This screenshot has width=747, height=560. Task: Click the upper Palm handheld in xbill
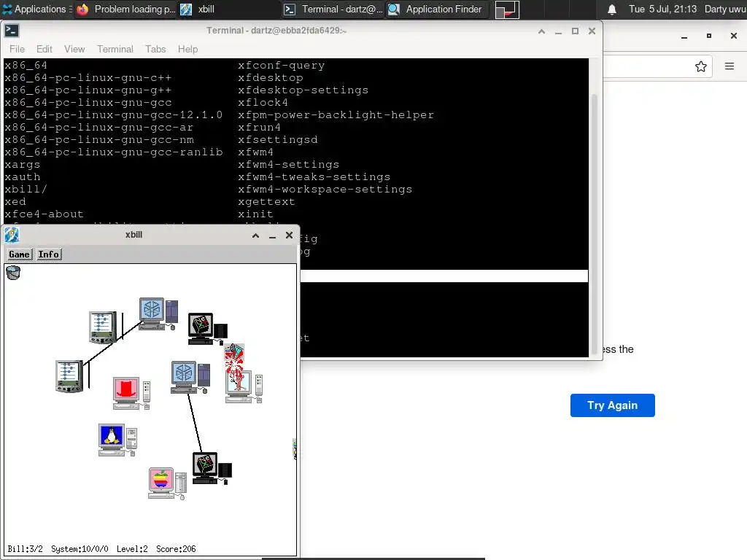[x=103, y=327]
